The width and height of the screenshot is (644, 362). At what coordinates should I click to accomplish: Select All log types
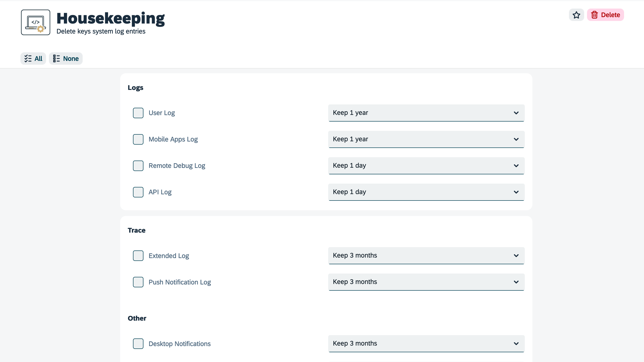tap(33, 59)
